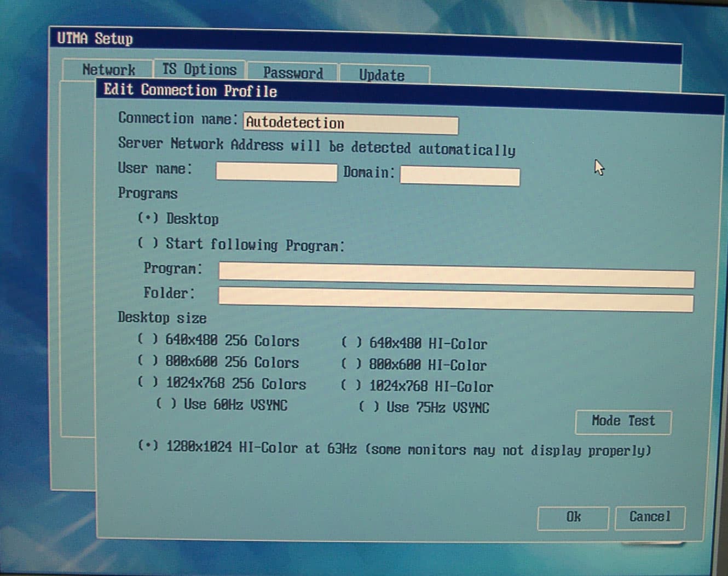The image size is (728, 576).
Task: Go to the Password tab
Action: coord(293,73)
